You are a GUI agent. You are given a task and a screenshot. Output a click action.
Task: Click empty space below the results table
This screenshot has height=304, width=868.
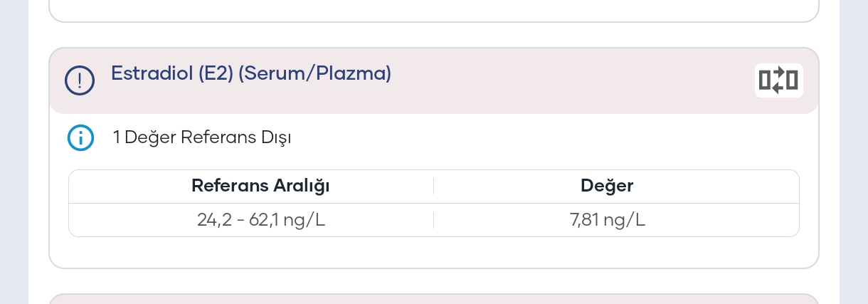tap(434, 252)
